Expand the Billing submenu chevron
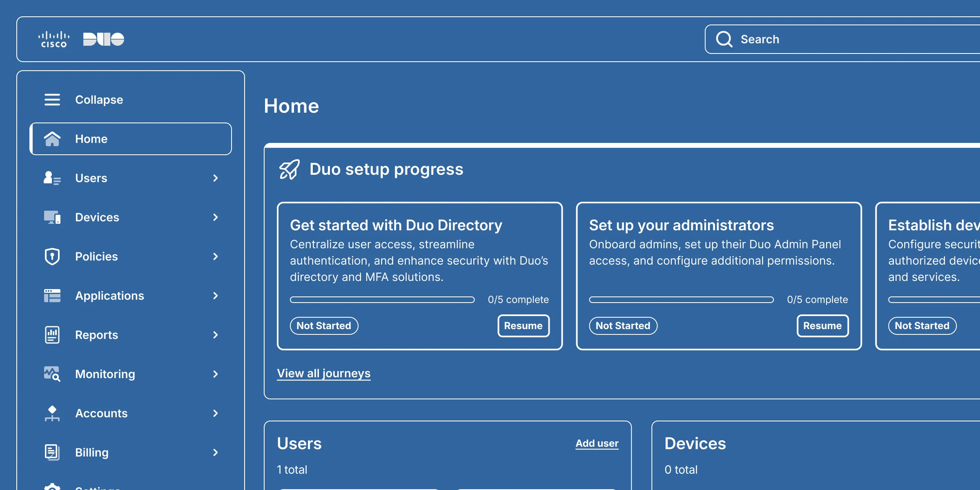Image resolution: width=980 pixels, height=490 pixels. click(216, 452)
